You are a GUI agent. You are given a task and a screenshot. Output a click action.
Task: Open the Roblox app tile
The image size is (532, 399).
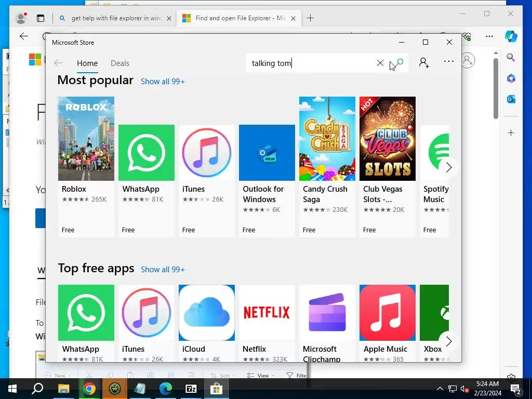coord(86,167)
